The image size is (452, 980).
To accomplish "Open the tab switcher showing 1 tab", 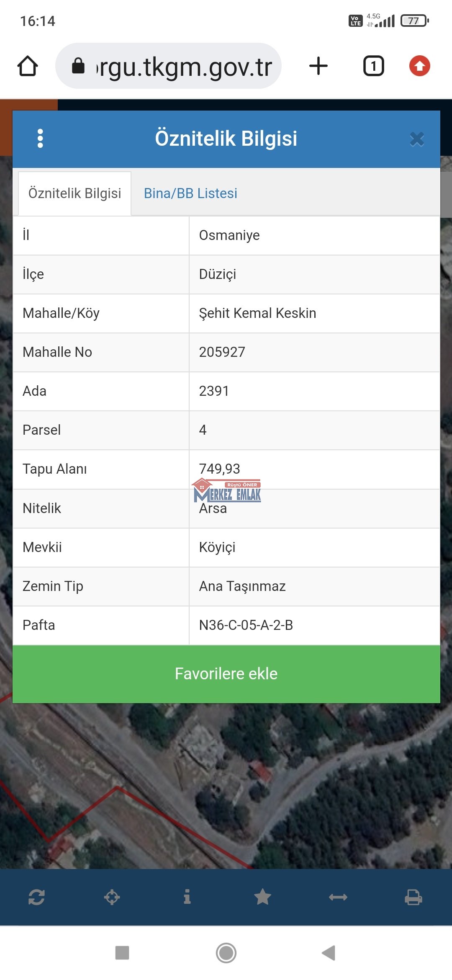I will (x=373, y=66).
